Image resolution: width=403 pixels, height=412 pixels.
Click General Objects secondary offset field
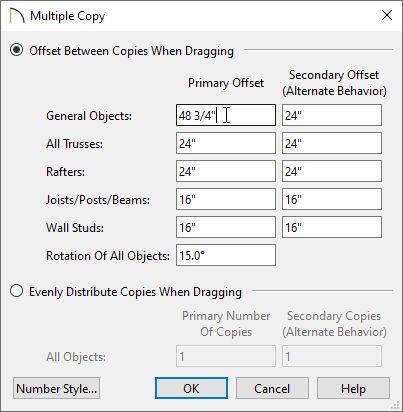[x=332, y=115]
